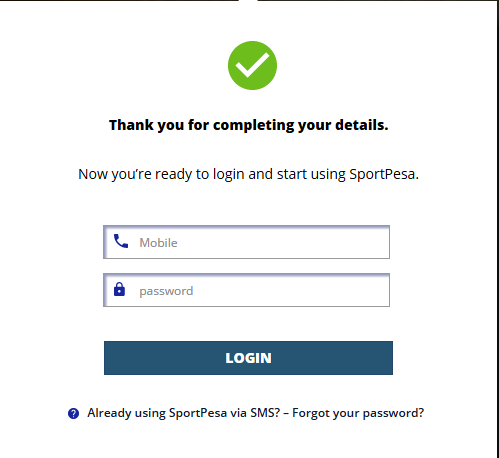Click the 'Thank you for completing your details' heading
The width and height of the screenshot is (499, 458).
(x=249, y=125)
